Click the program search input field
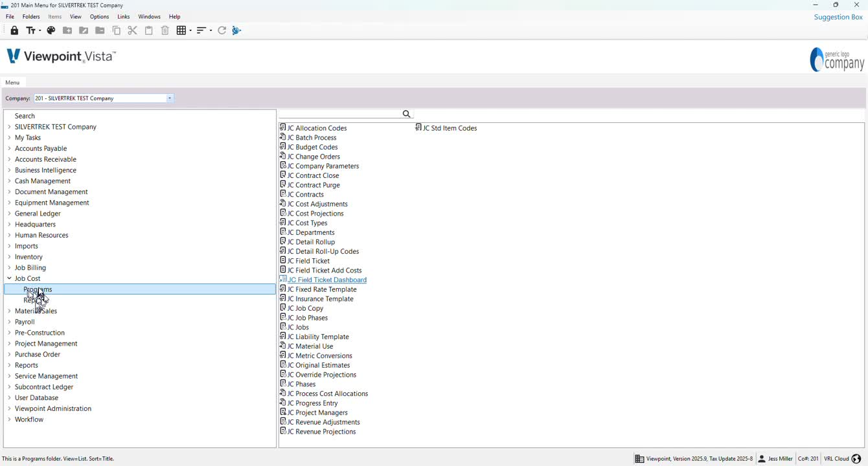868x466 pixels. tap(341, 114)
